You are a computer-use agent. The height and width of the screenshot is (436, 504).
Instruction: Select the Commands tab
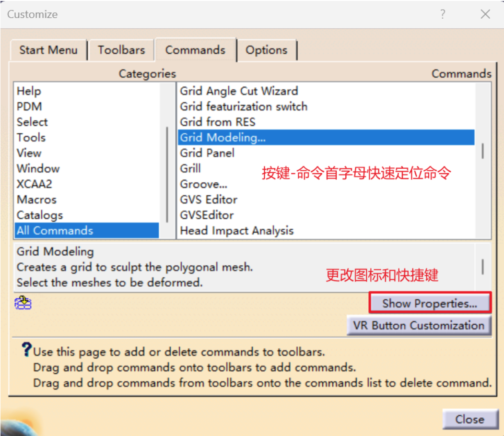(x=196, y=50)
